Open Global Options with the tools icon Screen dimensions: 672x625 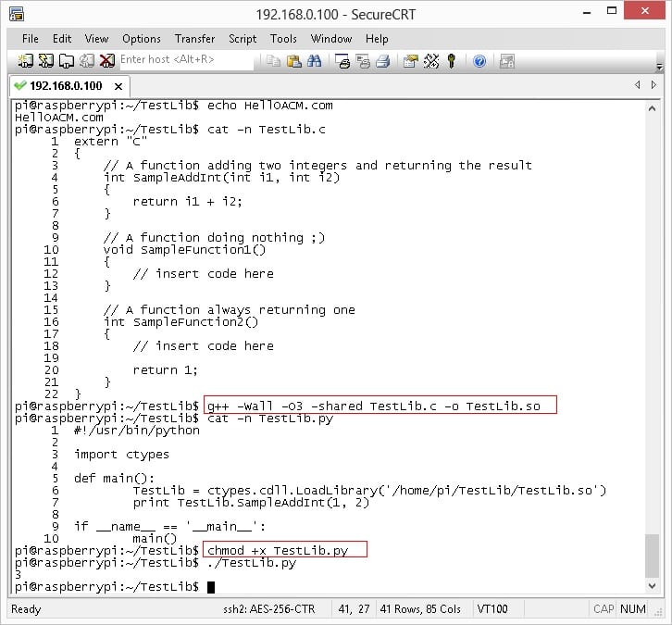pyautogui.click(x=431, y=61)
